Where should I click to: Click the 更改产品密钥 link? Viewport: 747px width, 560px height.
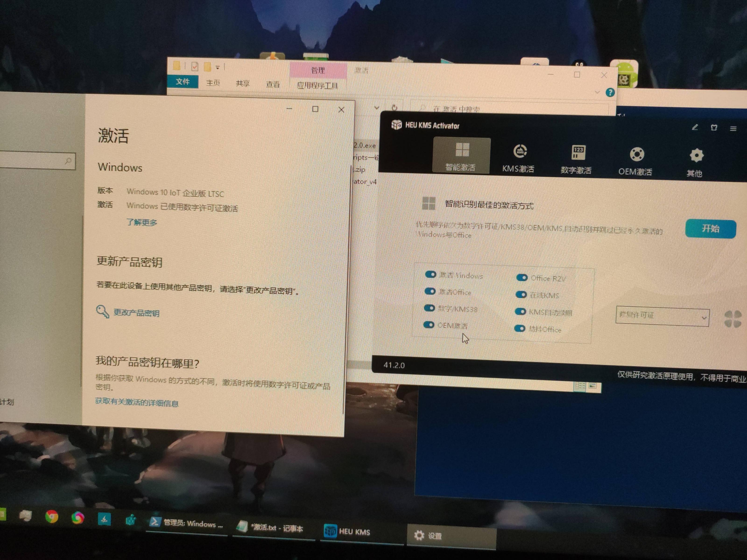point(136,313)
